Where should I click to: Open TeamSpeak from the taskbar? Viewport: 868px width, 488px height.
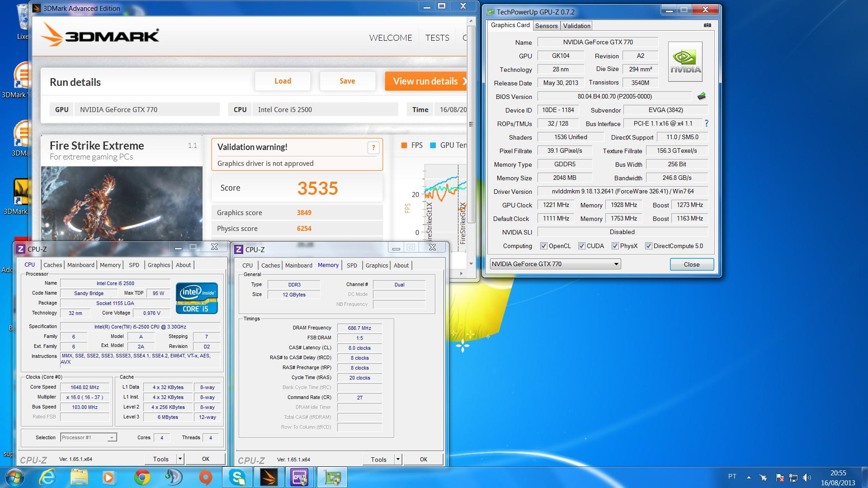point(173,477)
